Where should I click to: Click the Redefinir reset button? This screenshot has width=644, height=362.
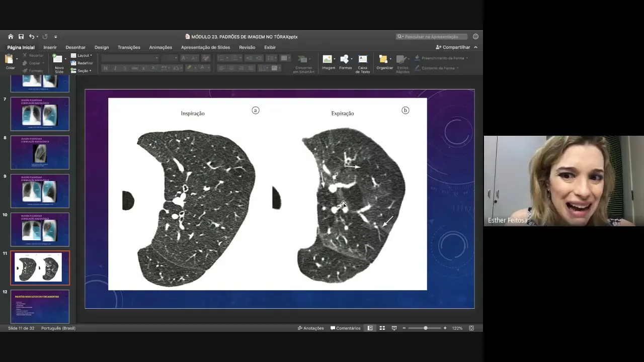(x=82, y=63)
